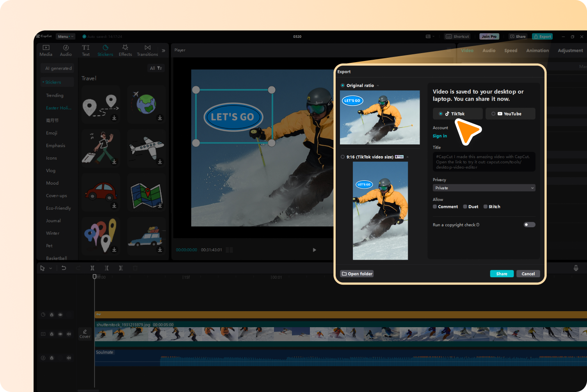This screenshot has width=587, height=392.
Task: Open the Transitions panel
Action: [x=147, y=50]
